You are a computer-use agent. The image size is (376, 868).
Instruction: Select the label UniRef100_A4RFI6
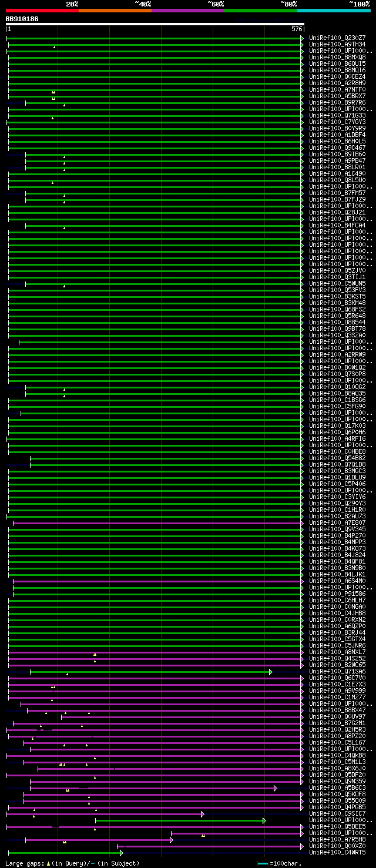(337, 438)
